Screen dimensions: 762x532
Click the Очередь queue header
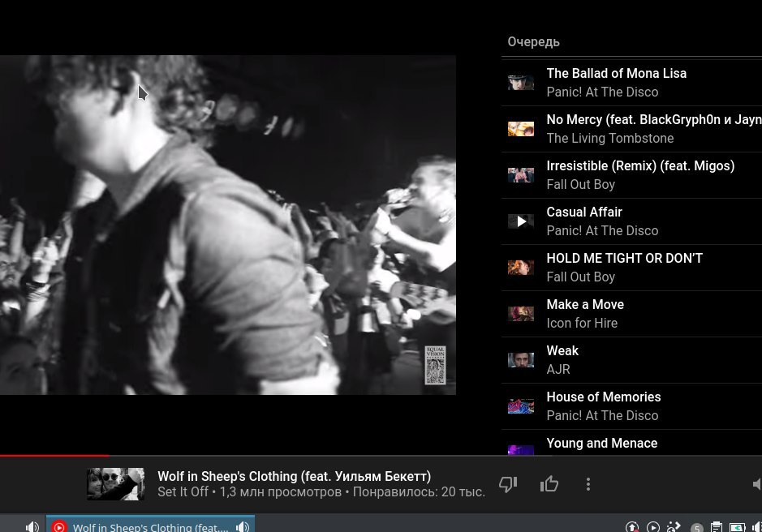click(x=534, y=42)
